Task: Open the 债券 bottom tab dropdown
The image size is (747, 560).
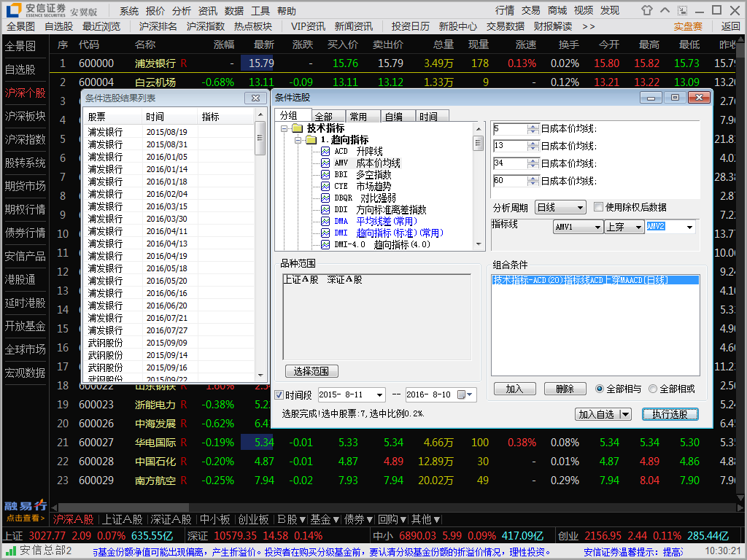Action: pyautogui.click(x=370, y=519)
